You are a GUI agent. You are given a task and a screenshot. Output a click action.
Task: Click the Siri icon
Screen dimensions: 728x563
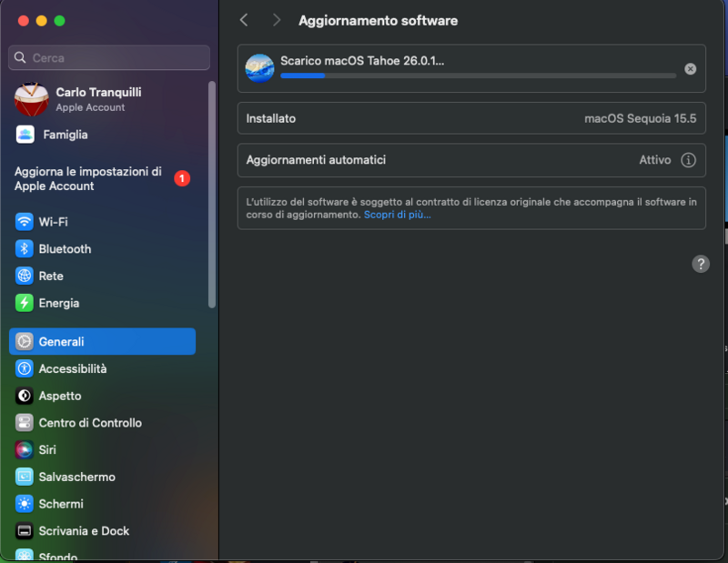tap(25, 449)
